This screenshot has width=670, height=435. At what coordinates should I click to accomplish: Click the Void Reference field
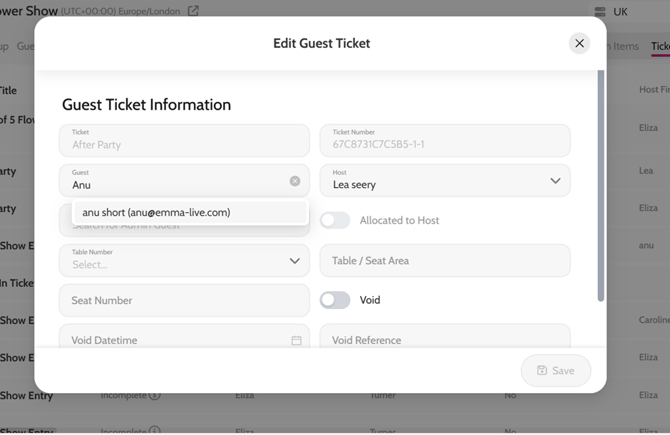tap(445, 338)
